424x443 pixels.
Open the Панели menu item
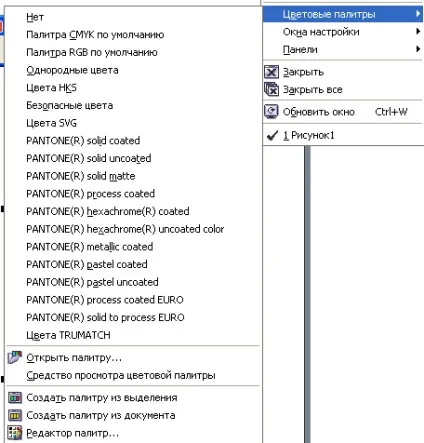pyautogui.click(x=343, y=49)
